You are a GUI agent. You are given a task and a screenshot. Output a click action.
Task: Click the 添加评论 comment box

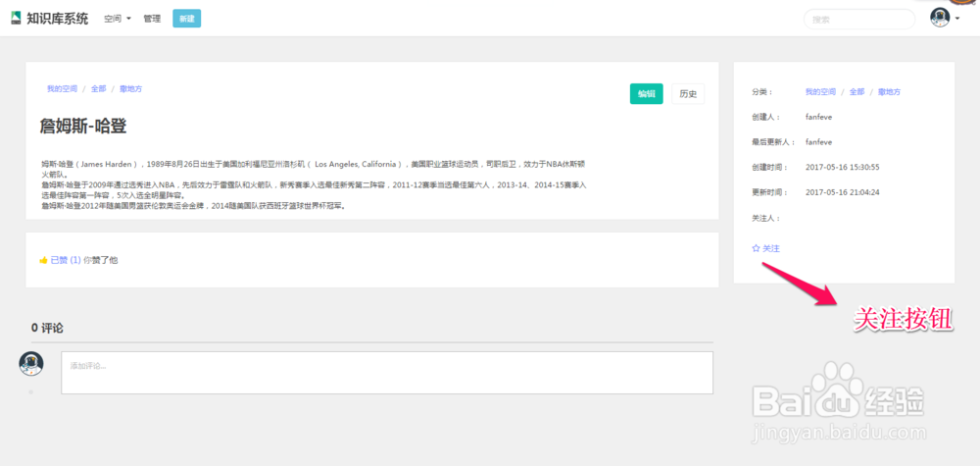pyautogui.click(x=387, y=373)
